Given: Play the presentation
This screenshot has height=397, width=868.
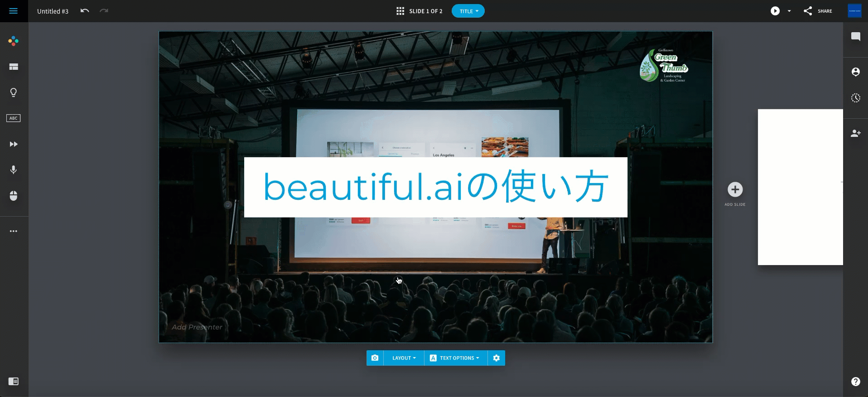Looking at the screenshot, I should 775,11.
